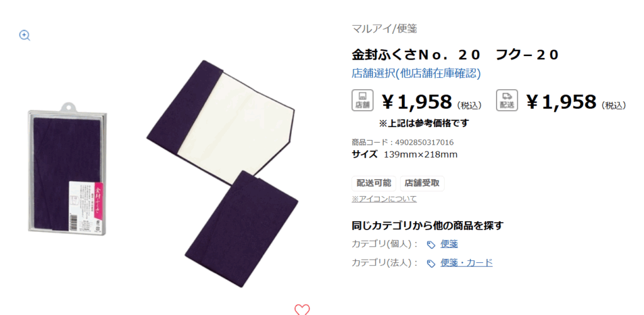The image size is (644, 315).
Task: Click the packaged fukusa product photo
Action: point(67,167)
